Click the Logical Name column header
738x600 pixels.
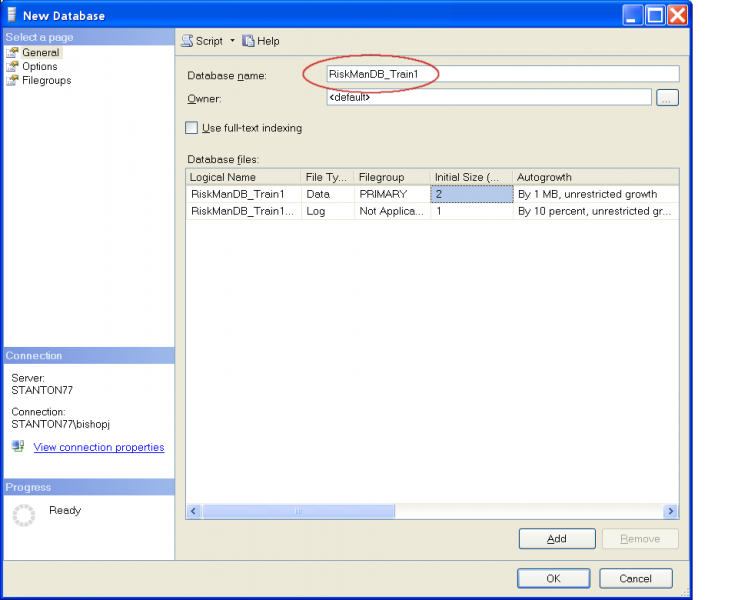point(243,177)
